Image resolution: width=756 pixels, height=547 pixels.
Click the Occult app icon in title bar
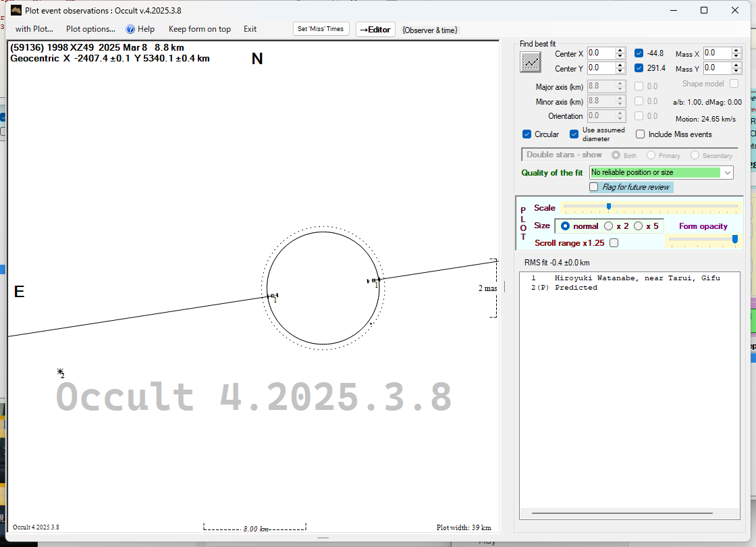pyautogui.click(x=16, y=10)
